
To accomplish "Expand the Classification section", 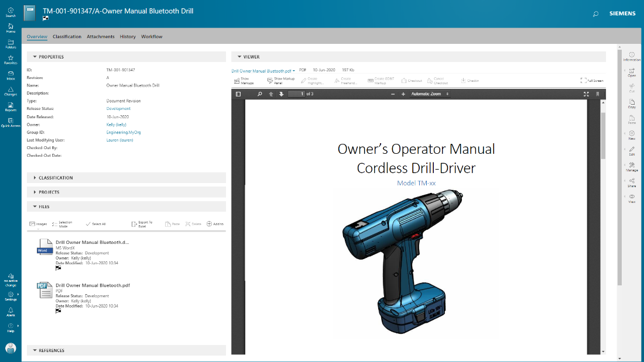I will pos(56,178).
